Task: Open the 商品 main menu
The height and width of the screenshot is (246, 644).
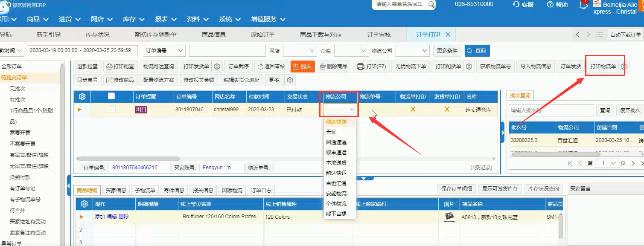Action: 38,19
